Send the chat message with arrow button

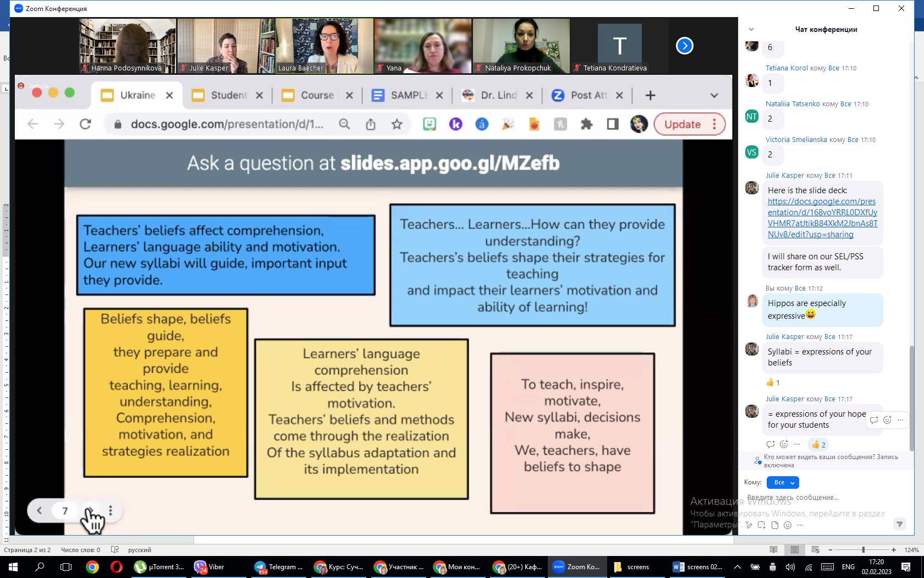point(899,524)
